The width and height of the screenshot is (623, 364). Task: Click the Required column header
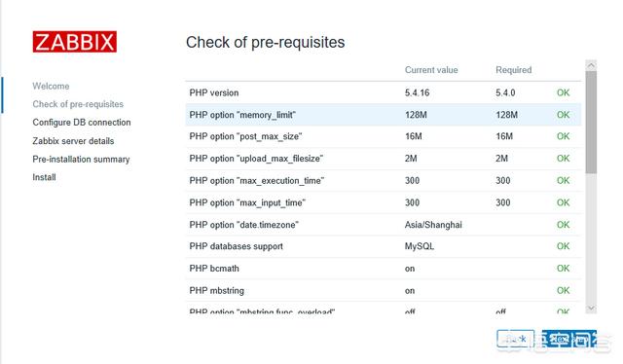tap(513, 70)
